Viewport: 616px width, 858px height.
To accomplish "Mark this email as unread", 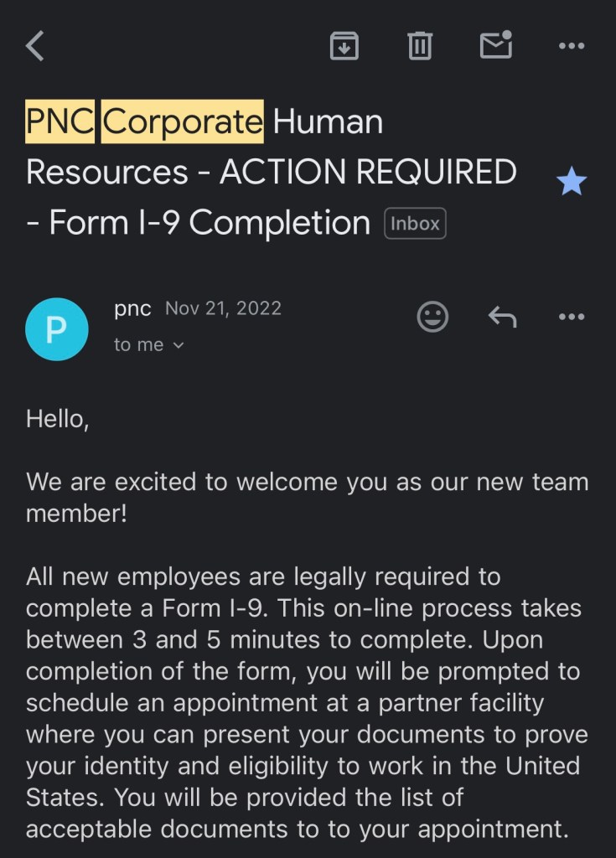I will click(495, 45).
